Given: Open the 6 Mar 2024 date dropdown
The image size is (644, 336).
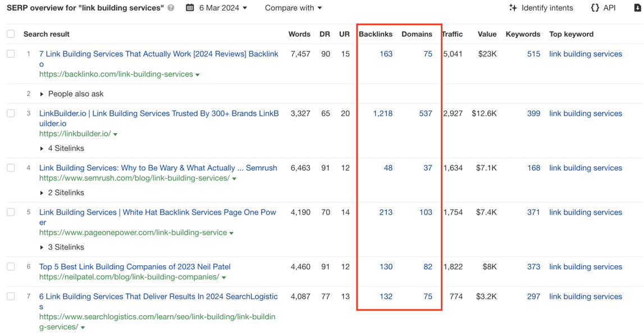Looking at the screenshot, I should point(223,8).
